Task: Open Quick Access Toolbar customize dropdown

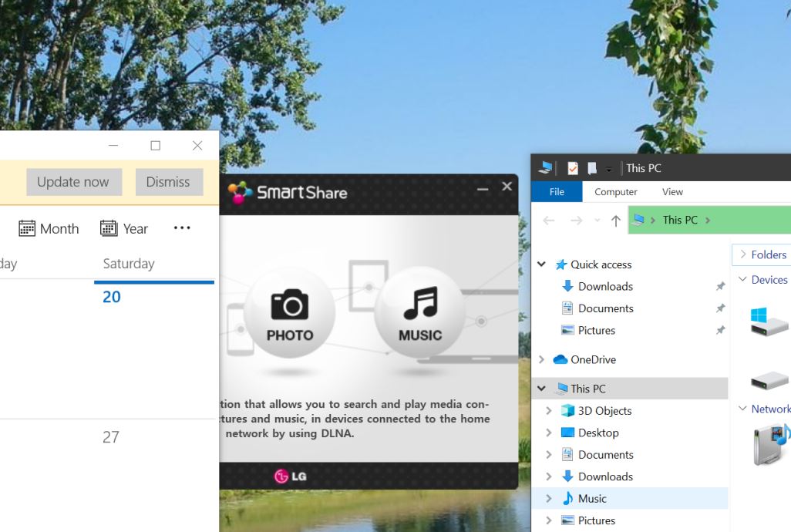Action: 609,170
